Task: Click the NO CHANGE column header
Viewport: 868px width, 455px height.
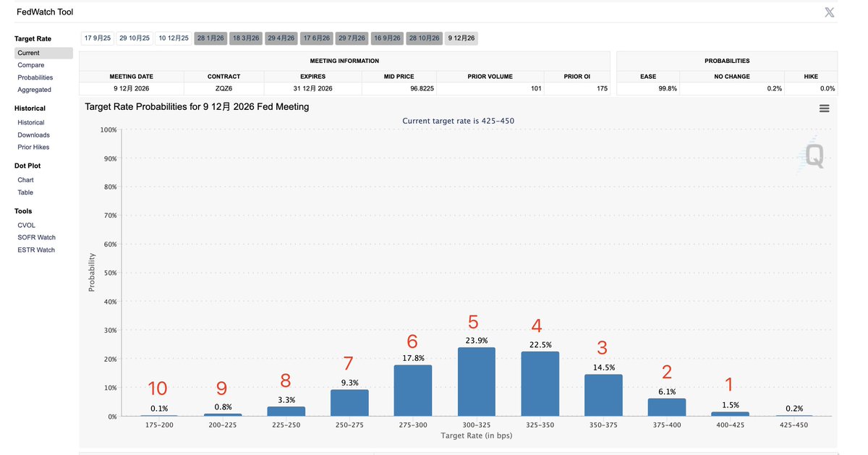Action: tap(732, 76)
